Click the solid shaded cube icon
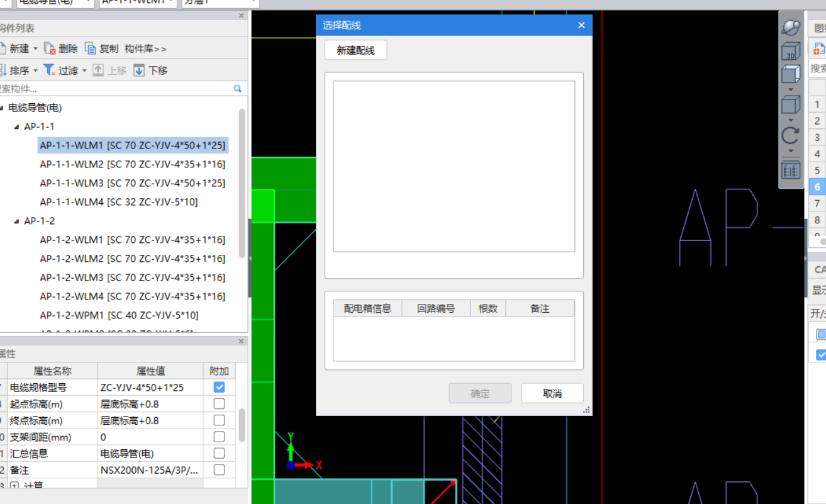826x504 pixels. pyautogui.click(x=791, y=104)
